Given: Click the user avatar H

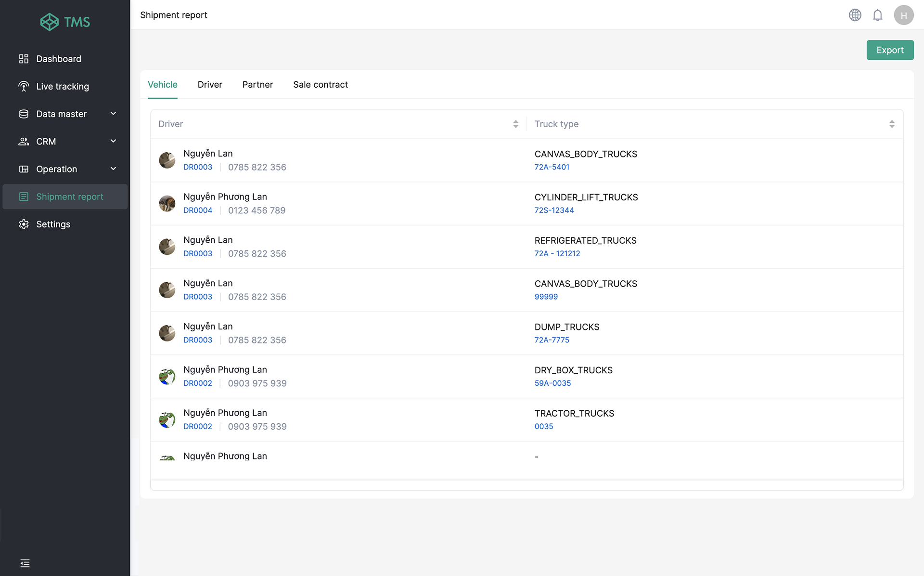Looking at the screenshot, I should pyautogui.click(x=903, y=15).
